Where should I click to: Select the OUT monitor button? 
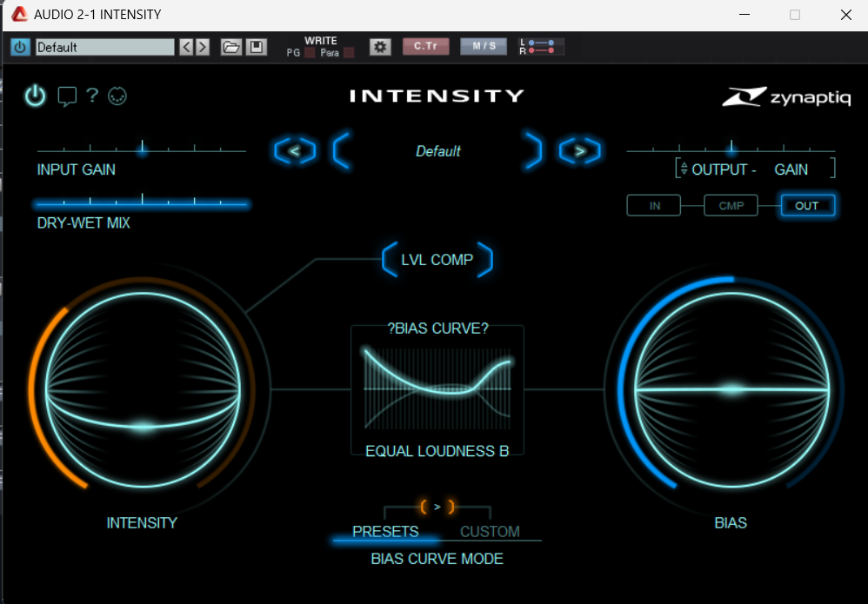[x=807, y=206]
